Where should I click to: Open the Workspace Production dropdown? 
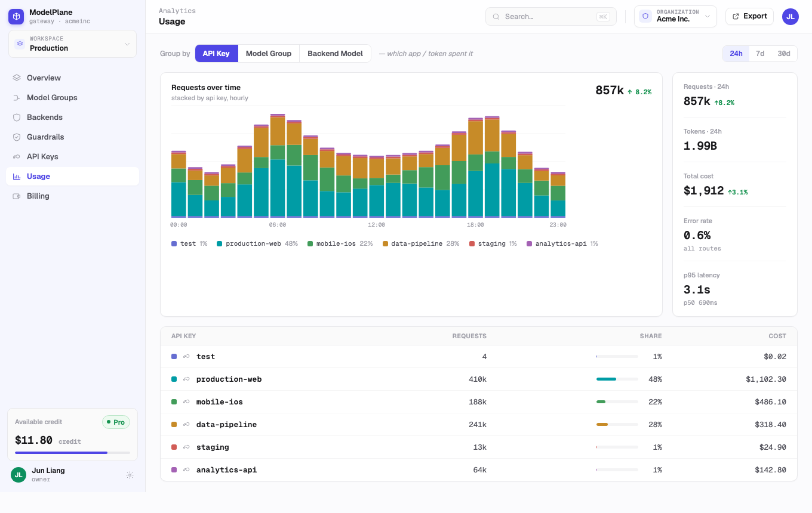coord(72,44)
